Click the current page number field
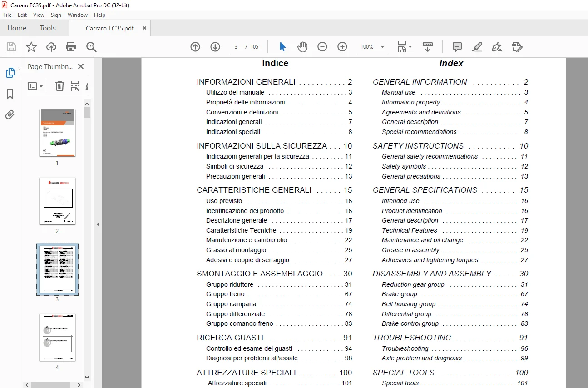588x388 pixels. (x=236, y=47)
